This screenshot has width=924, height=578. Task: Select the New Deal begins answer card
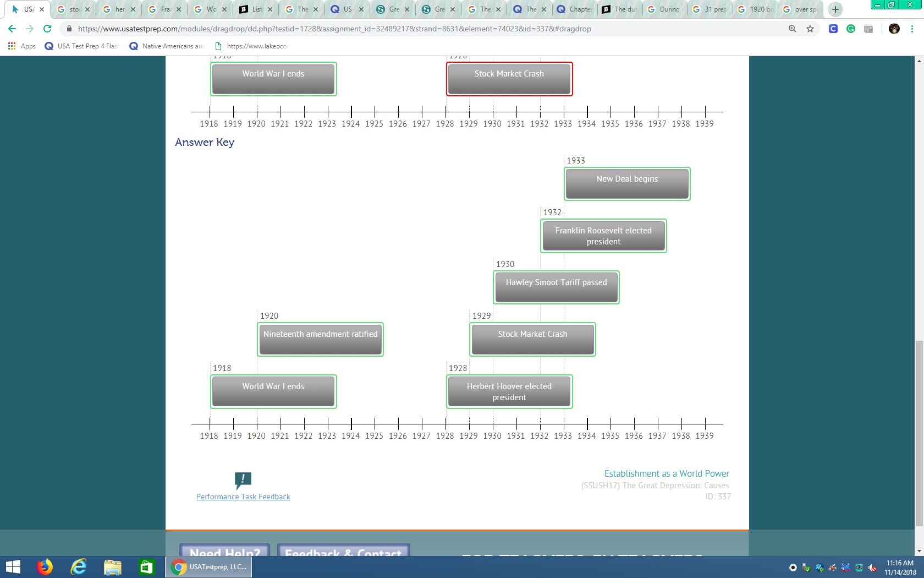[627, 184]
